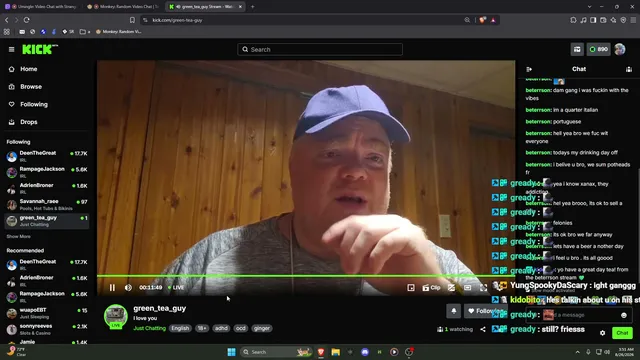Open the subscriptions gift icon in header
Image resolution: width=640 pixels, height=360 pixels.
[x=577, y=49]
